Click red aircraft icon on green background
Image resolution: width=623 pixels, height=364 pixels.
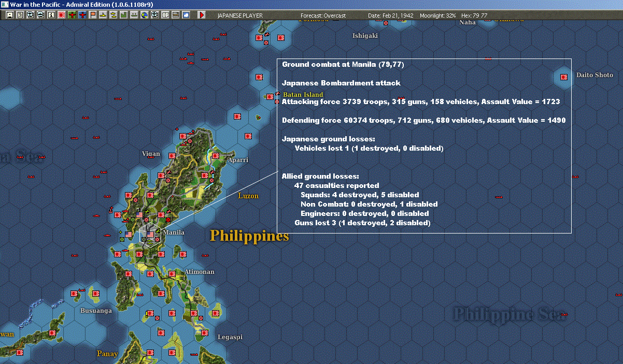[72, 15]
